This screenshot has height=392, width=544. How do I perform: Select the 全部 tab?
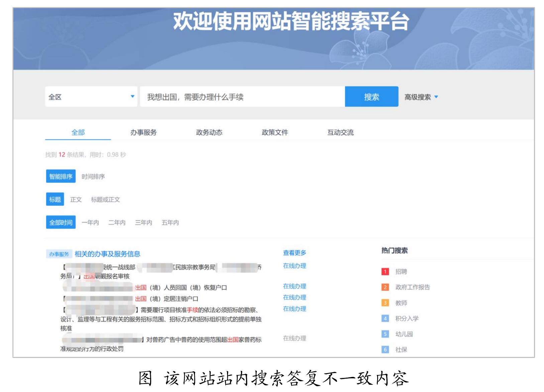click(78, 132)
